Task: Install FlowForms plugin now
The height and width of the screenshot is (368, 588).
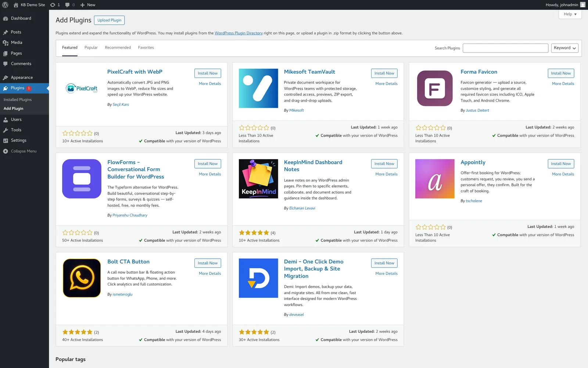Action: click(x=208, y=164)
